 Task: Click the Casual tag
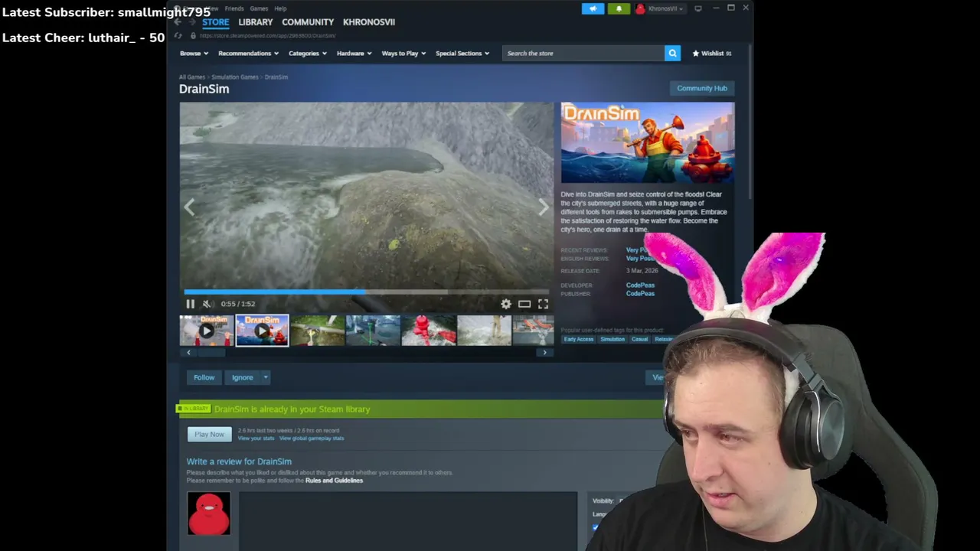tap(640, 339)
